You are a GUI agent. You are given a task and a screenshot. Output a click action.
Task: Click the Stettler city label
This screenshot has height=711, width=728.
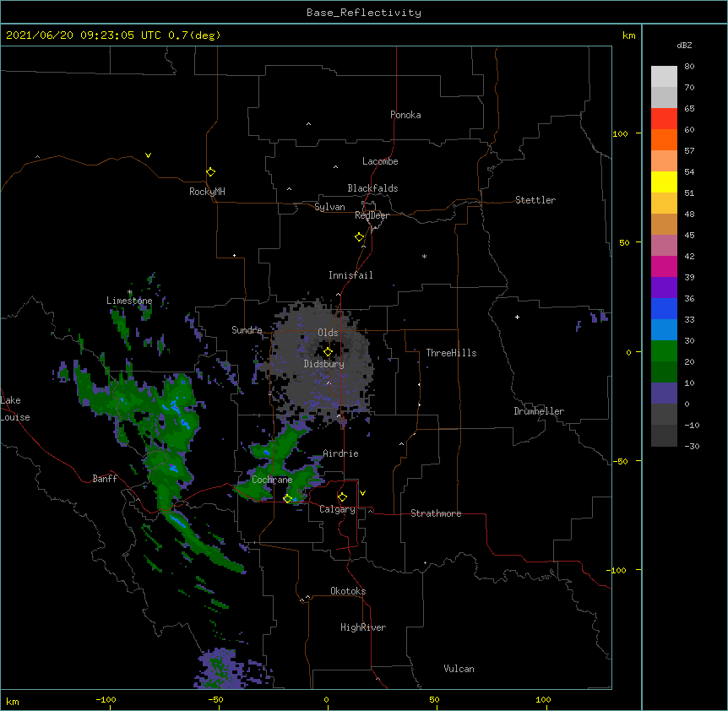[535, 200]
